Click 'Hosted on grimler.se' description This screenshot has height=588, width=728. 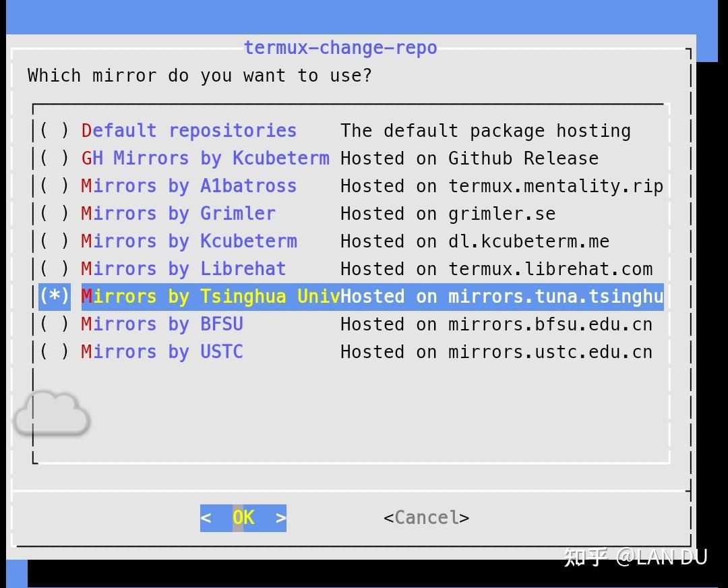448,213
